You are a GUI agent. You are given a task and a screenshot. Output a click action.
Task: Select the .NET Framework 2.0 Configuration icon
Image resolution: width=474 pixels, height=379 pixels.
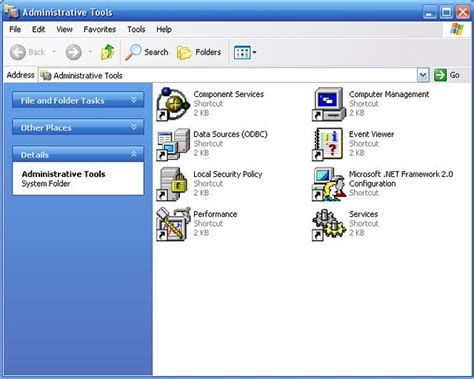point(329,184)
